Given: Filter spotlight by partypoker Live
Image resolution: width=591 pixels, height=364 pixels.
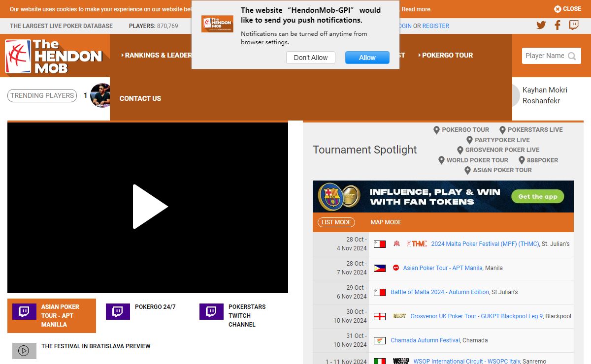Looking at the screenshot, I should pyautogui.click(x=498, y=140).
